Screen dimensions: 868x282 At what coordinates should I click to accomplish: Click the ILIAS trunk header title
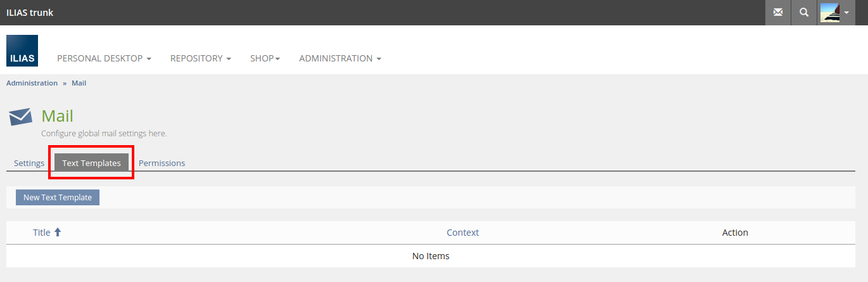click(30, 13)
